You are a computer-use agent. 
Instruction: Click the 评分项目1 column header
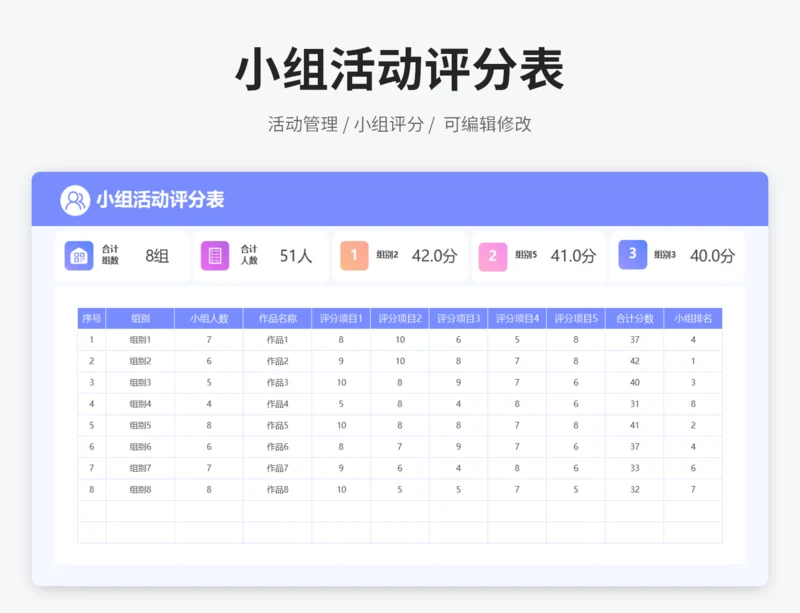(x=341, y=318)
